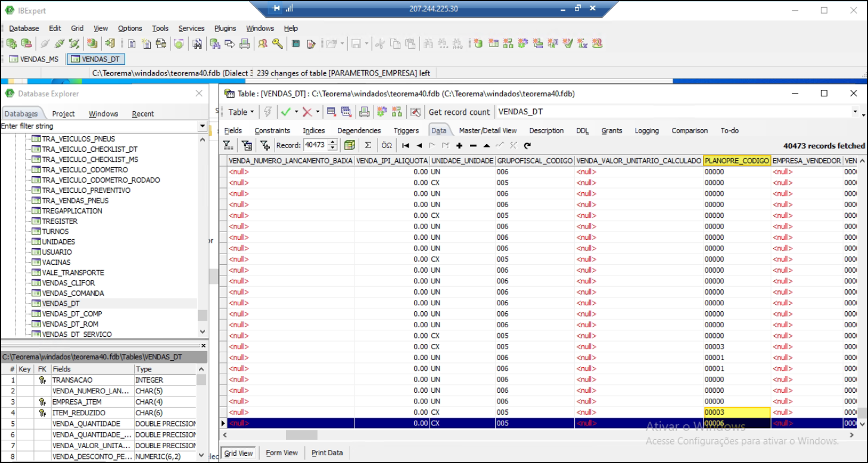Switch to the DDL tab
The height and width of the screenshot is (463, 868).
582,130
